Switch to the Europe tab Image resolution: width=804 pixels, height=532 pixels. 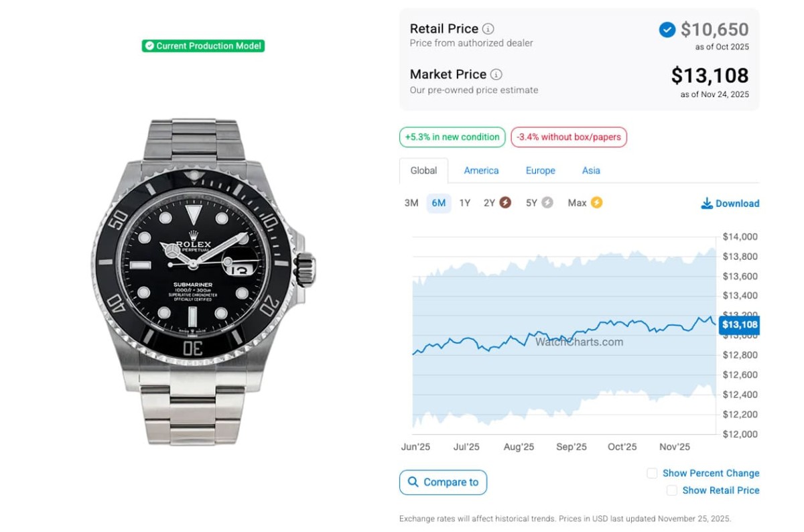[x=540, y=171]
